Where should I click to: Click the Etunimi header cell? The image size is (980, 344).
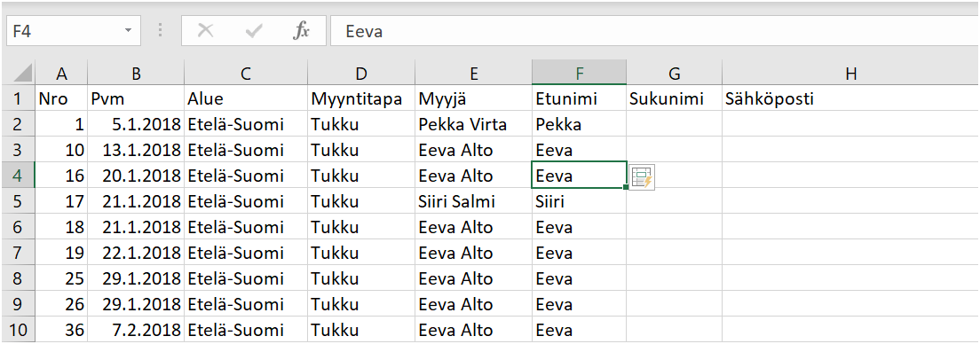[580, 98]
